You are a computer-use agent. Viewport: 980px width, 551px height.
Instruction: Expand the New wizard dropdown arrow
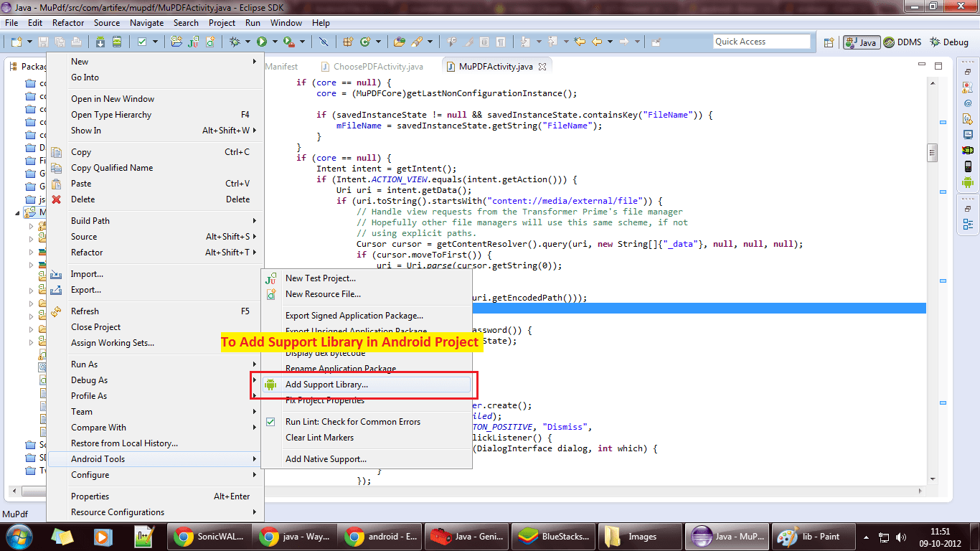(29, 42)
